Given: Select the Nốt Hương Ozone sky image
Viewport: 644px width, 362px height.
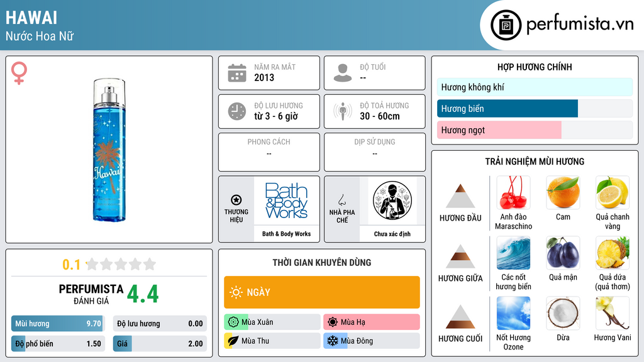Looking at the screenshot, I should (513, 314).
